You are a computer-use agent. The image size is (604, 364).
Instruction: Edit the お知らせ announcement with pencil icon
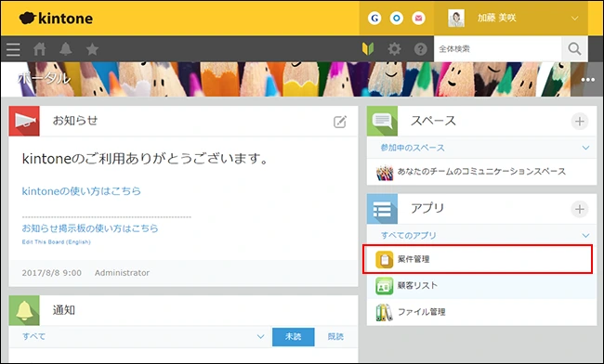click(340, 122)
